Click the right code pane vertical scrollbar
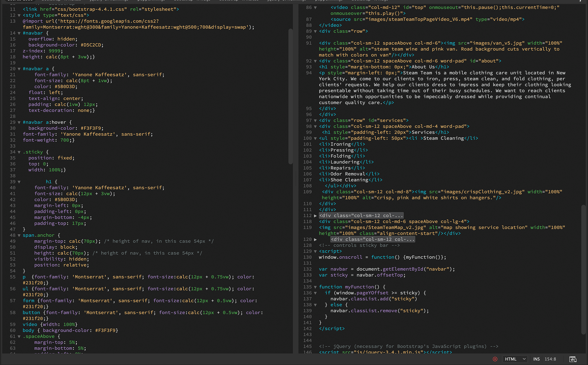This screenshot has width=588, height=365. point(583,269)
